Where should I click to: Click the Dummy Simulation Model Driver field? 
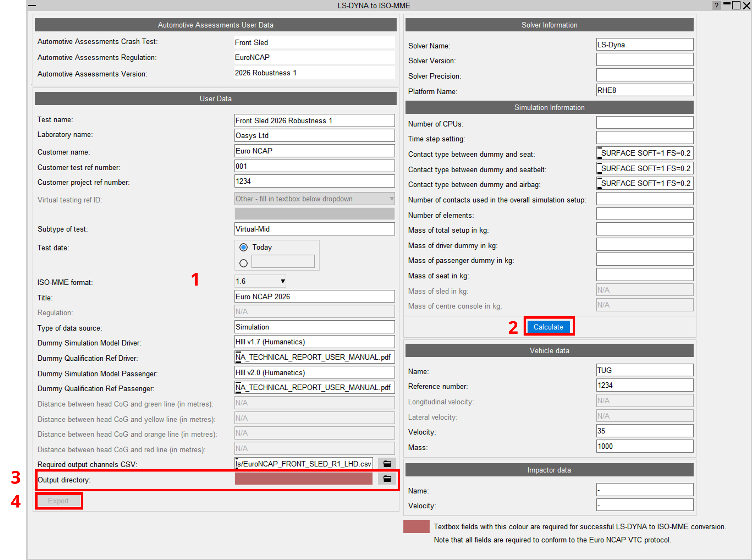tap(315, 342)
